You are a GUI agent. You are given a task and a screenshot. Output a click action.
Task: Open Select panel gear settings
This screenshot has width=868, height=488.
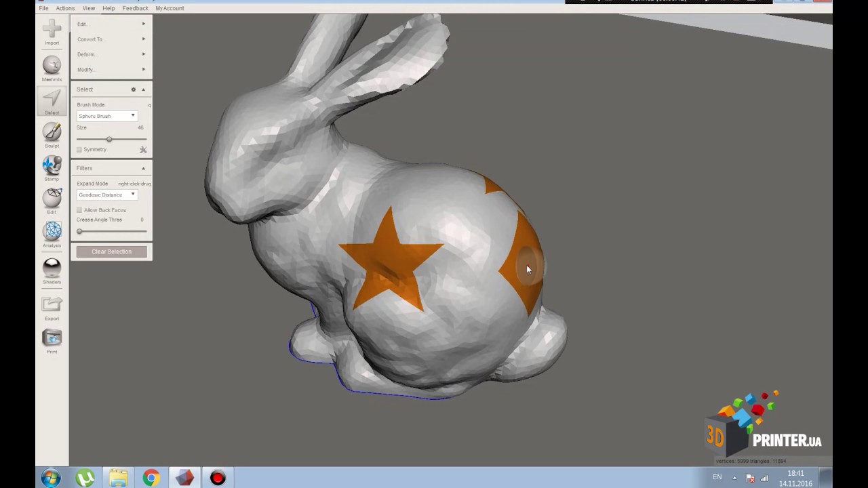[134, 89]
